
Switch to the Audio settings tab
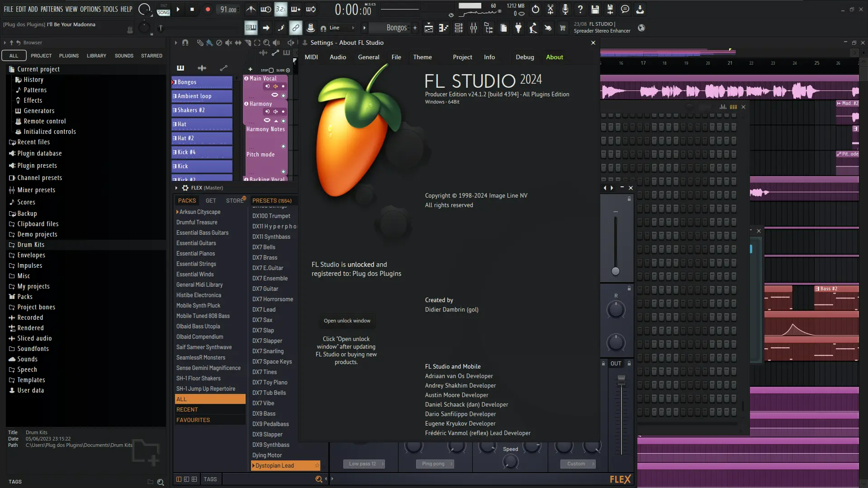click(337, 57)
